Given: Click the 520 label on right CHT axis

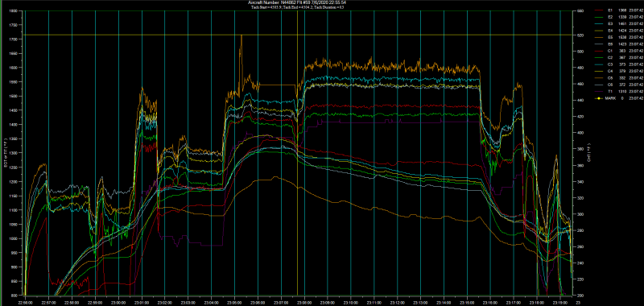Looking at the screenshot, I should click(x=580, y=35).
